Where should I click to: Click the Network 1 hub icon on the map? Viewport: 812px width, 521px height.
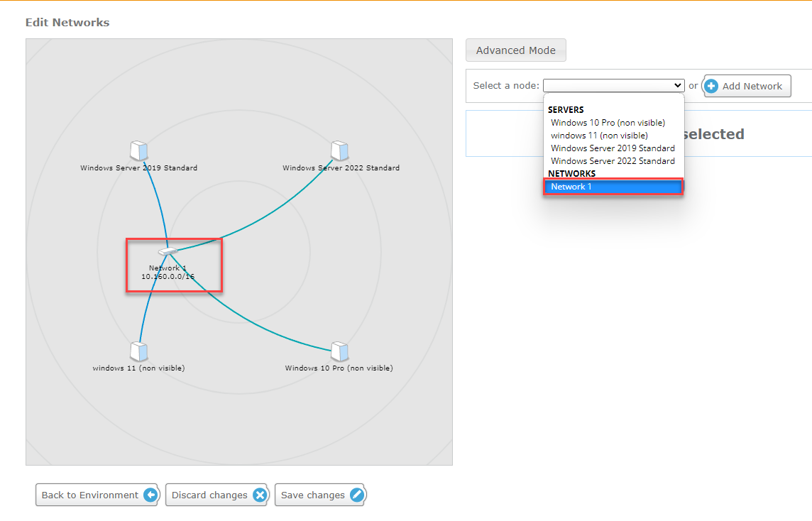click(168, 252)
